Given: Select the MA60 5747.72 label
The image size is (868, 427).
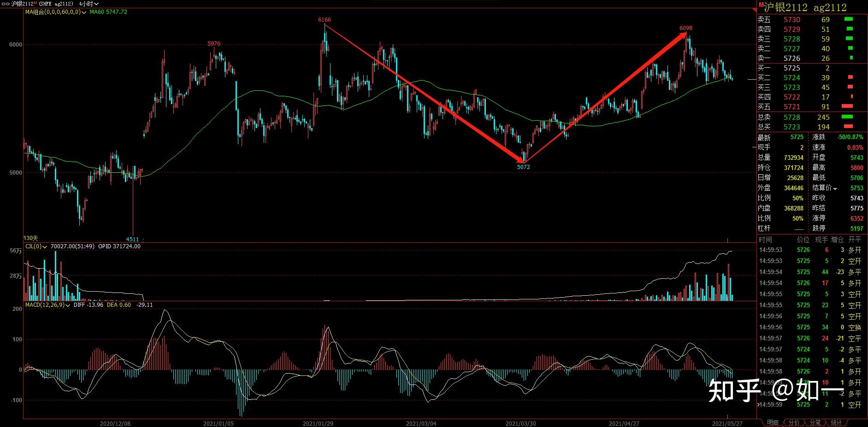Looking at the screenshot, I should pyautogui.click(x=108, y=12).
